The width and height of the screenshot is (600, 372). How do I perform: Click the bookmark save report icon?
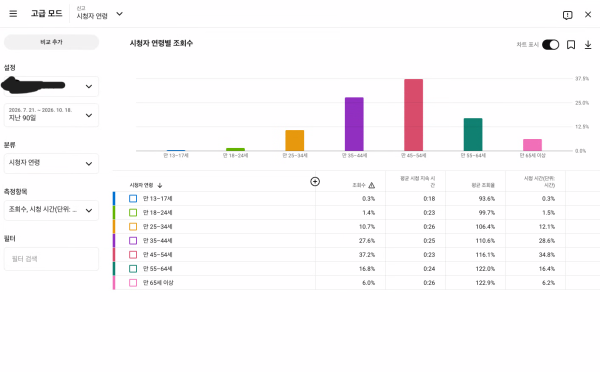pos(571,45)
